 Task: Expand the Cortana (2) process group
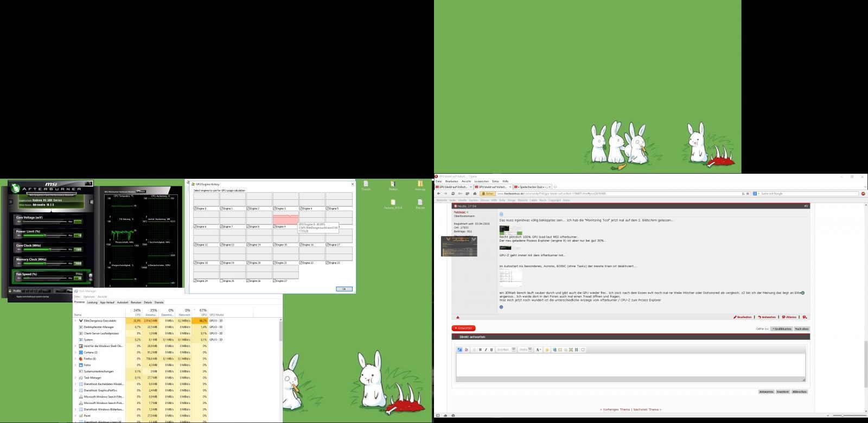pos(75,352)
